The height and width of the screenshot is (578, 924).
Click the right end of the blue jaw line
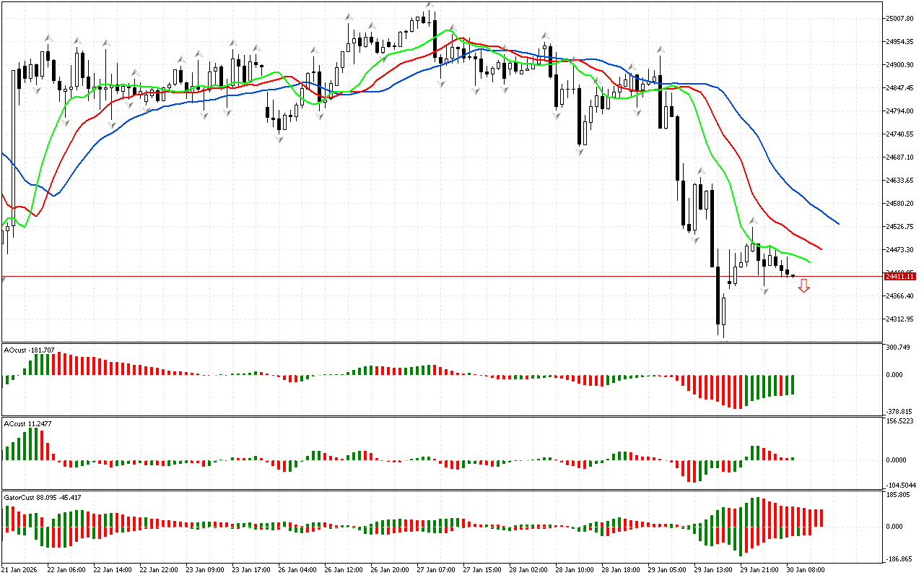(837, 223)
